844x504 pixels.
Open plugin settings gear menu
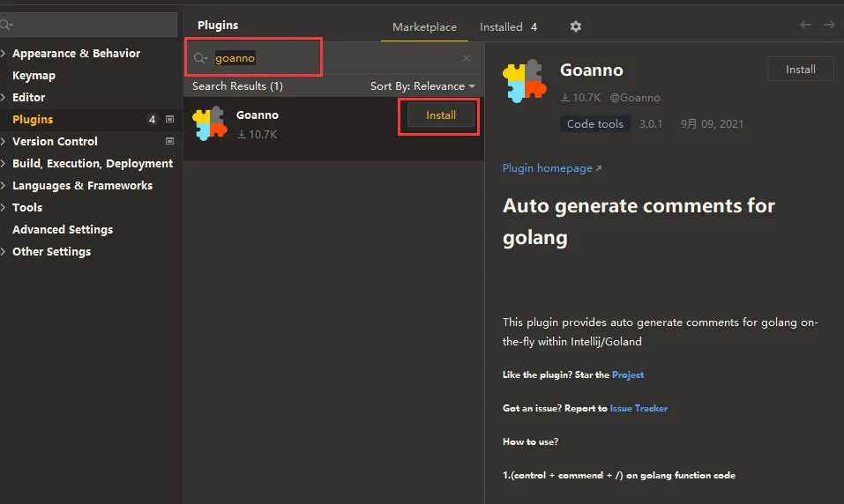pyautogui.click(x=575, y=26)
